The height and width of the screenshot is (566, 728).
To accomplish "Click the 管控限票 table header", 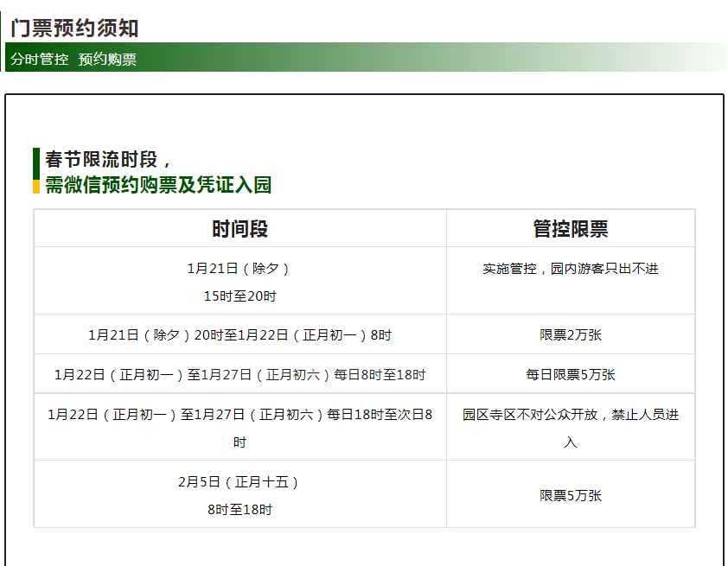I will 569,229.
